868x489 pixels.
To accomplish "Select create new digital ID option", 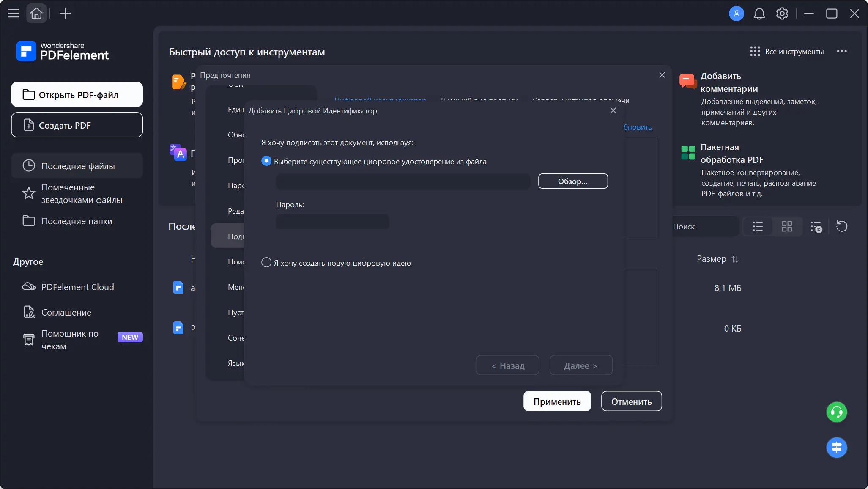I will click(266, 263).
